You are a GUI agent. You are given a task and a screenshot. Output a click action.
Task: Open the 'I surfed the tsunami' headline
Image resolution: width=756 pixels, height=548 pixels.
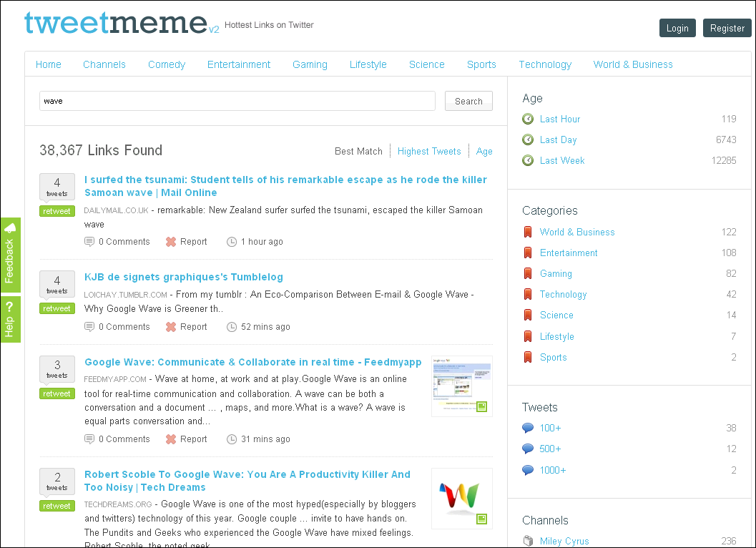pos(285,186)
